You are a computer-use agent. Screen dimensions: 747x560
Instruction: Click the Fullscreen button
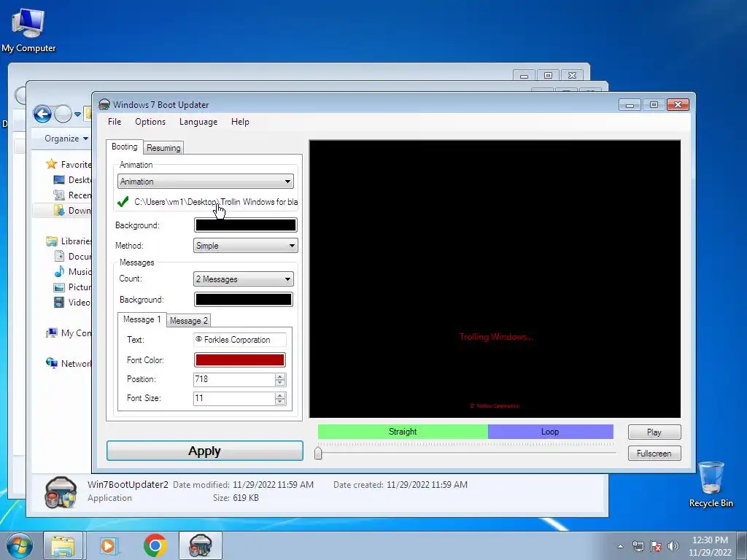(x=654, y=454)
